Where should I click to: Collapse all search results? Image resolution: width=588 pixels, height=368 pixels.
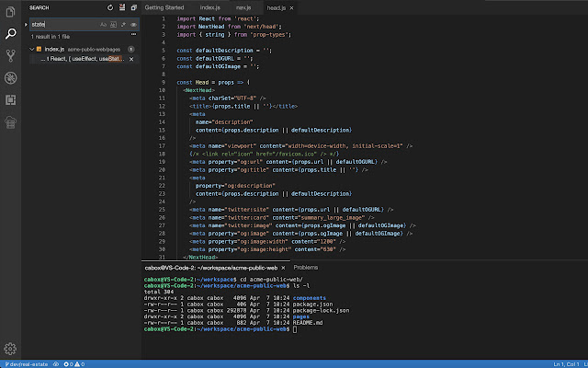coord(132,7)
